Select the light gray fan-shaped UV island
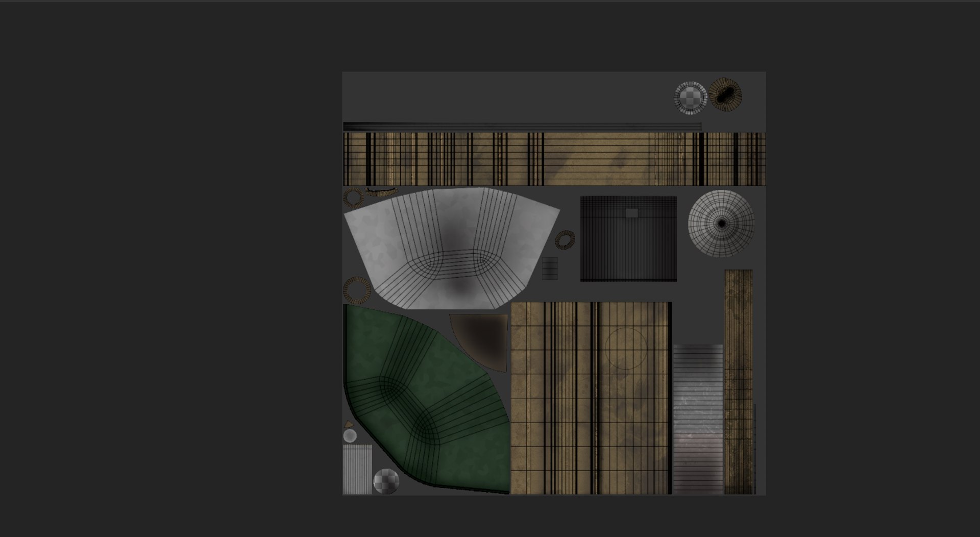This screenshot has width=980, height=537. pyautogui.click(x=452, y=249)
